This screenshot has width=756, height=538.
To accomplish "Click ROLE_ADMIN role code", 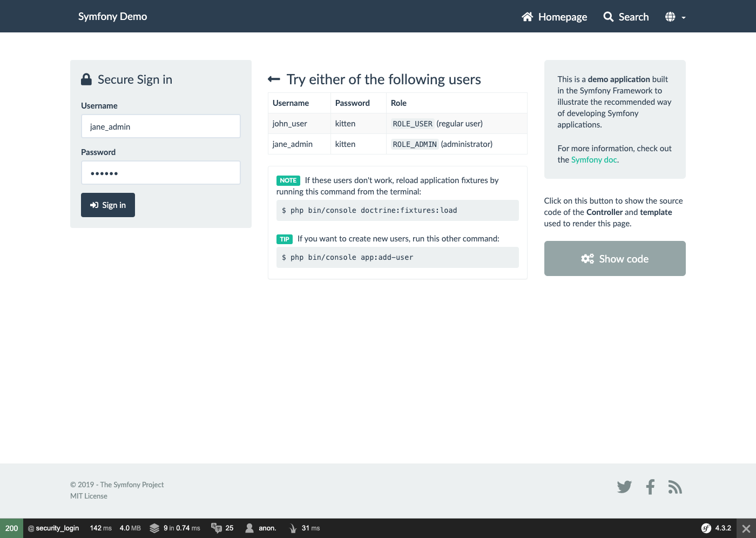I will (415, 144).
